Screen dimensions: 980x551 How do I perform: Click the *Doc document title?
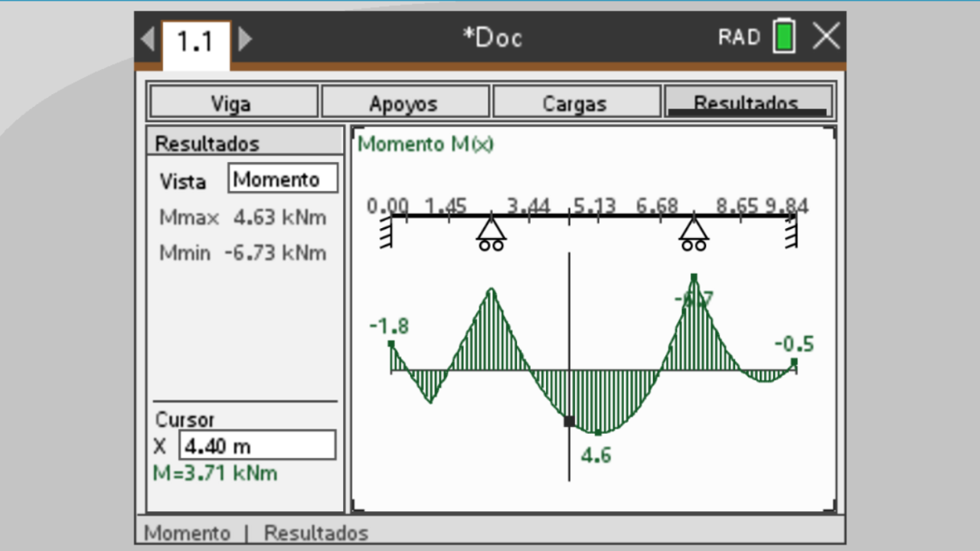point(492,37)
